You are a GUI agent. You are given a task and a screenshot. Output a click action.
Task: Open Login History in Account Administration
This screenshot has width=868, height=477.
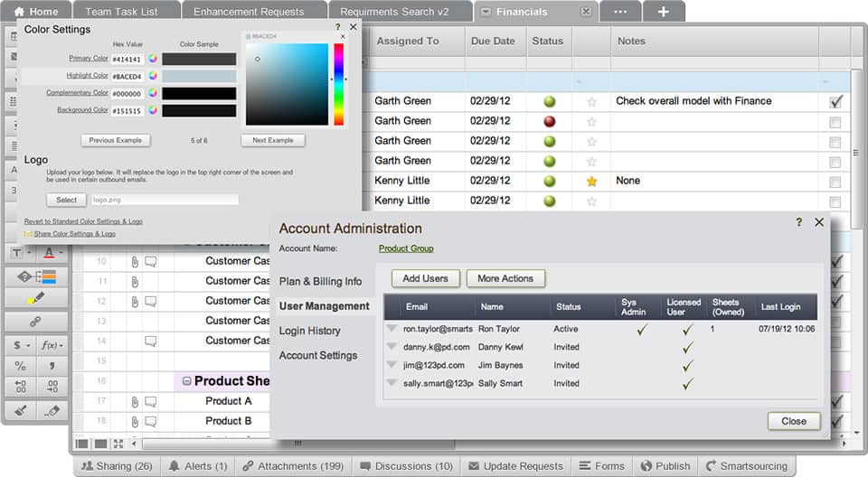(x=309, y=331)
